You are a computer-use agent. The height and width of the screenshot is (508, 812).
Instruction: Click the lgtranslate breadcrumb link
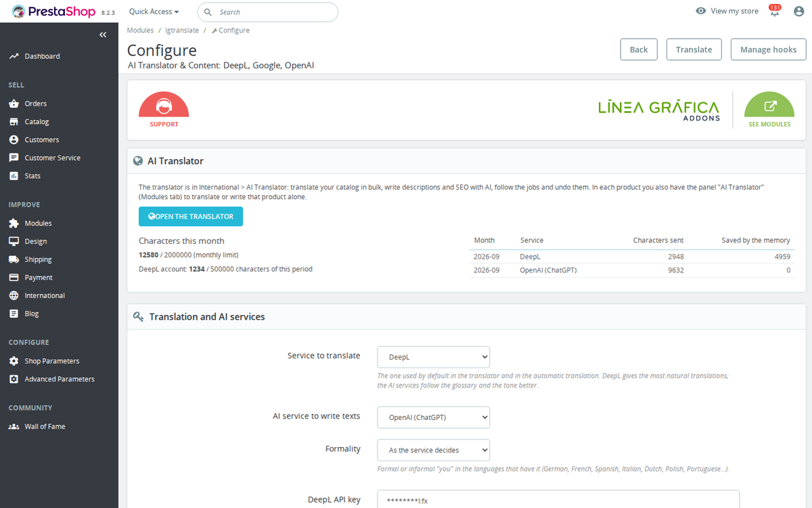coord(183,30)
